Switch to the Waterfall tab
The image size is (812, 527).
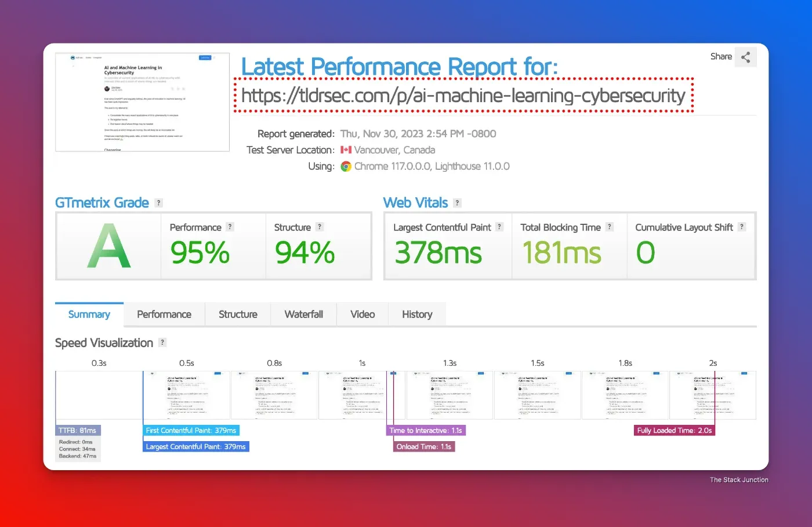point(303,314)
